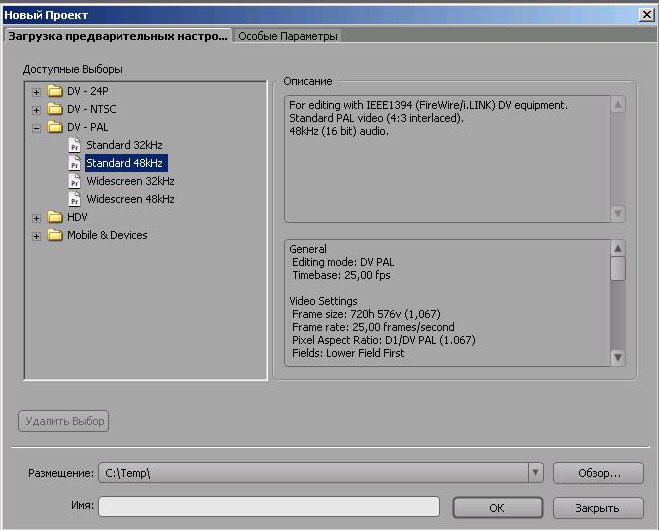Image resolution: width=659 pixels, height=530 pixels.
Task: Select the Загрузка предварительных настроек tab
Action: (x=118, y=36)
